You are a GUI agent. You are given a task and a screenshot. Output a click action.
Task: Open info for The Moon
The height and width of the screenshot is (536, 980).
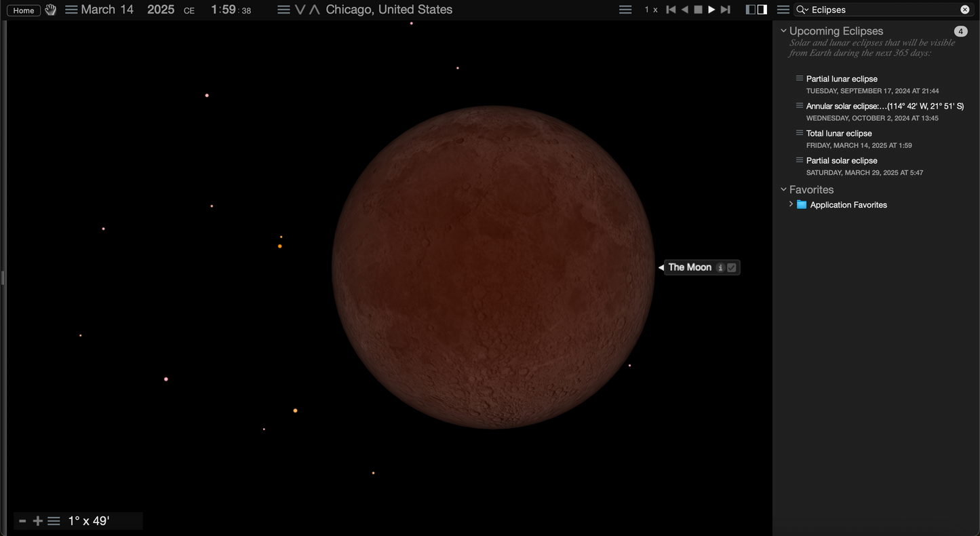tap(720, 267)
